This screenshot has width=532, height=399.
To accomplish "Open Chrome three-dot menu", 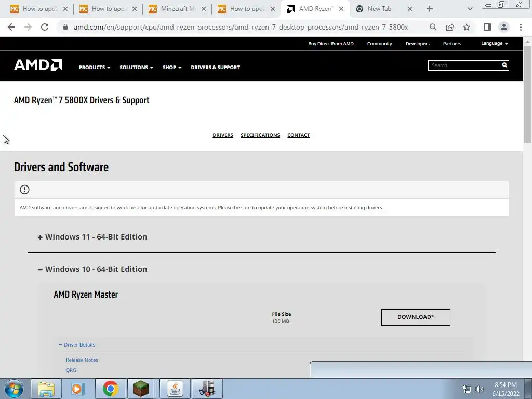I will click(x=521, y=27).
